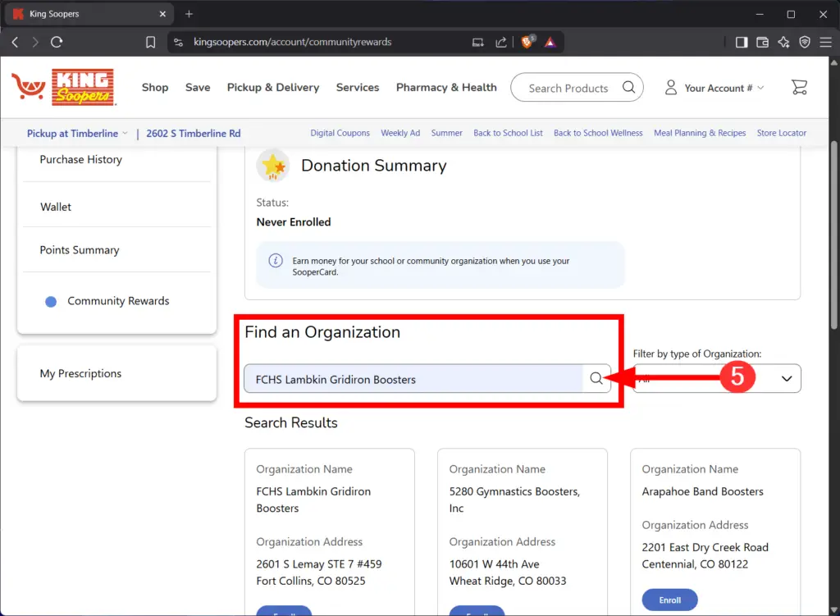The width and height of the screenshot is (840, 616).
Task: Expand the Pickup at Timberline selector
Action: click(x=77, y=134)
